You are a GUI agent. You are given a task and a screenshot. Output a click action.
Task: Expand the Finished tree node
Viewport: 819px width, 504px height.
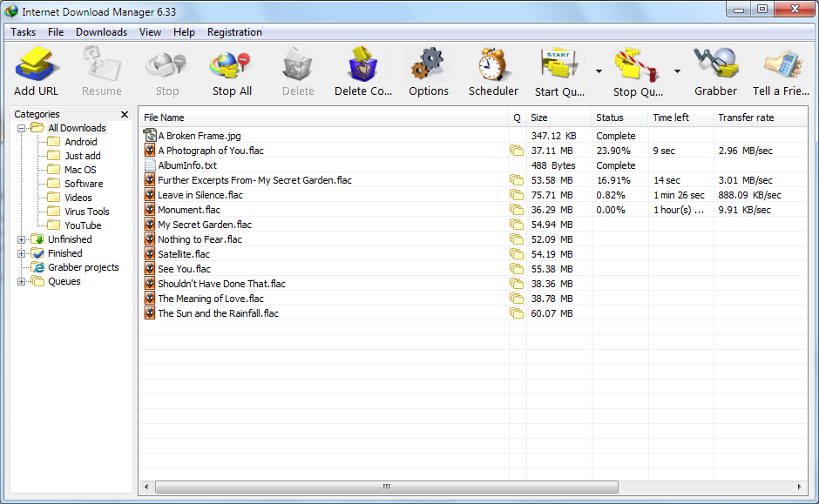tap(22, 253)
